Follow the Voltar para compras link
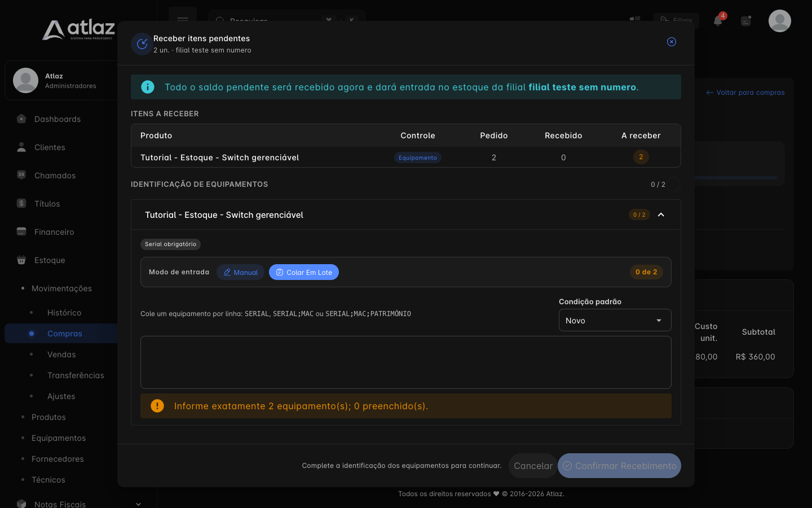The image size is (812, 508). click(745, 93)
